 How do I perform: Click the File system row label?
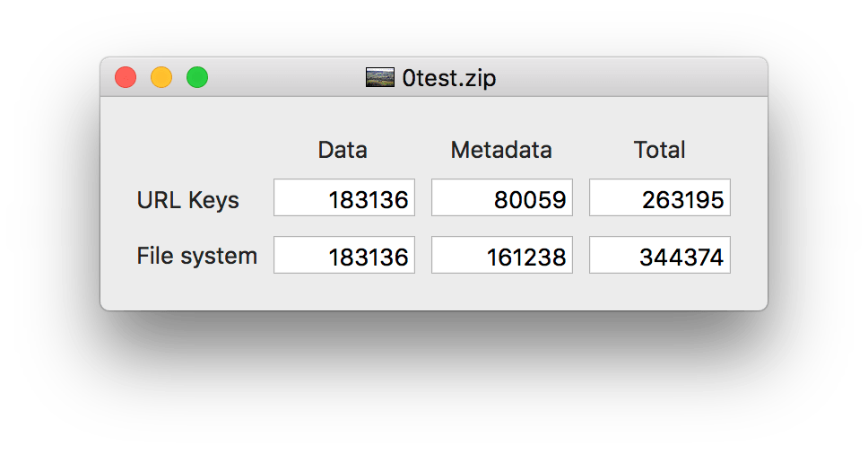tap(197, 256)
